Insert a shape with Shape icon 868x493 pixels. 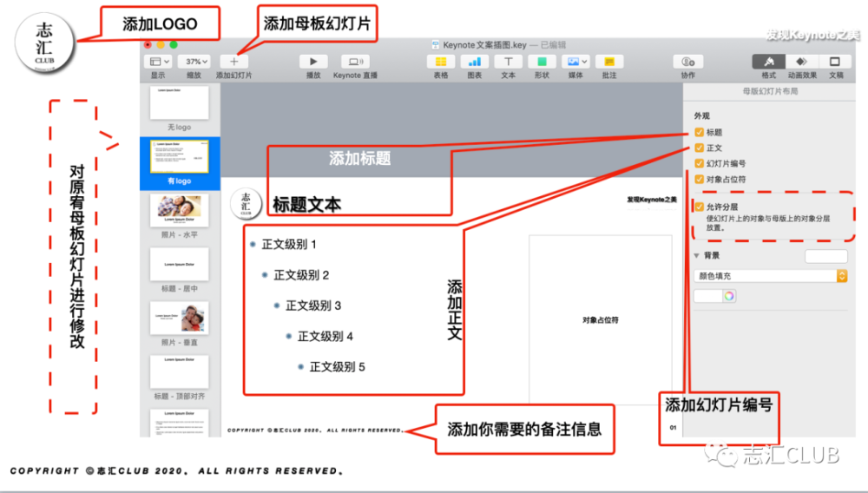pyautogui.click(x=542, y=62)
